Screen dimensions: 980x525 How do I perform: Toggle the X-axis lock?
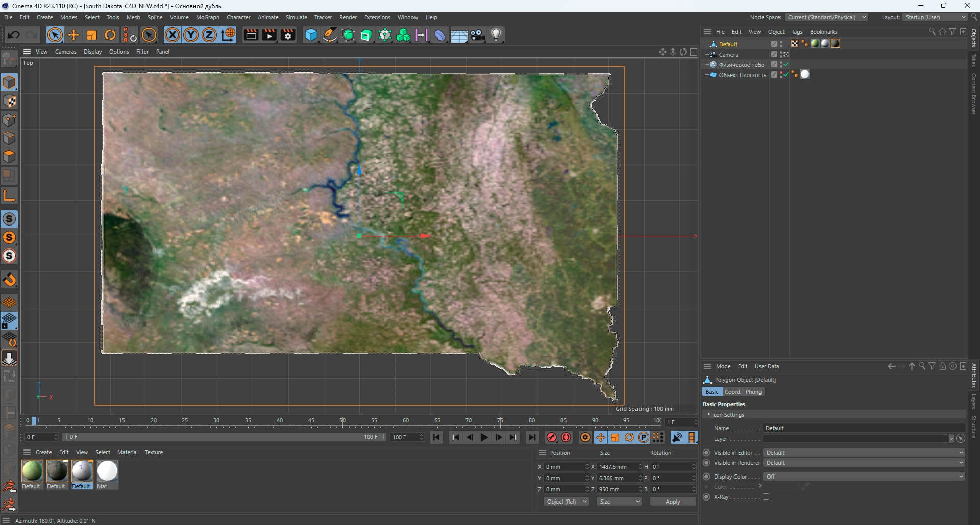pyautogui.click(x=173, y=35)
